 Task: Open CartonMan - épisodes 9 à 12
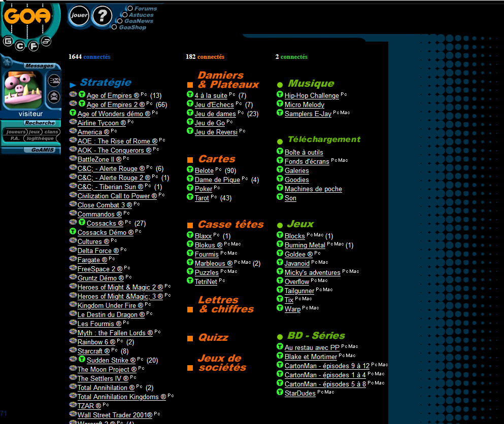[327, 366]
